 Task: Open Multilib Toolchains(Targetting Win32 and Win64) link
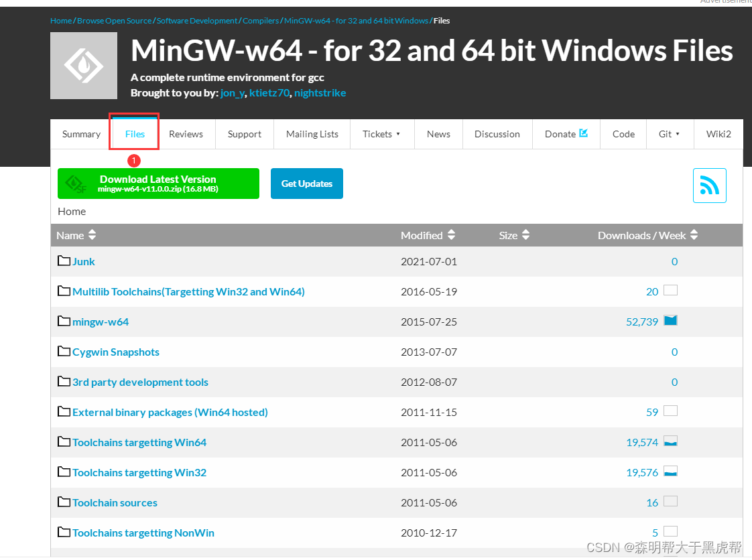coord(188,292)
